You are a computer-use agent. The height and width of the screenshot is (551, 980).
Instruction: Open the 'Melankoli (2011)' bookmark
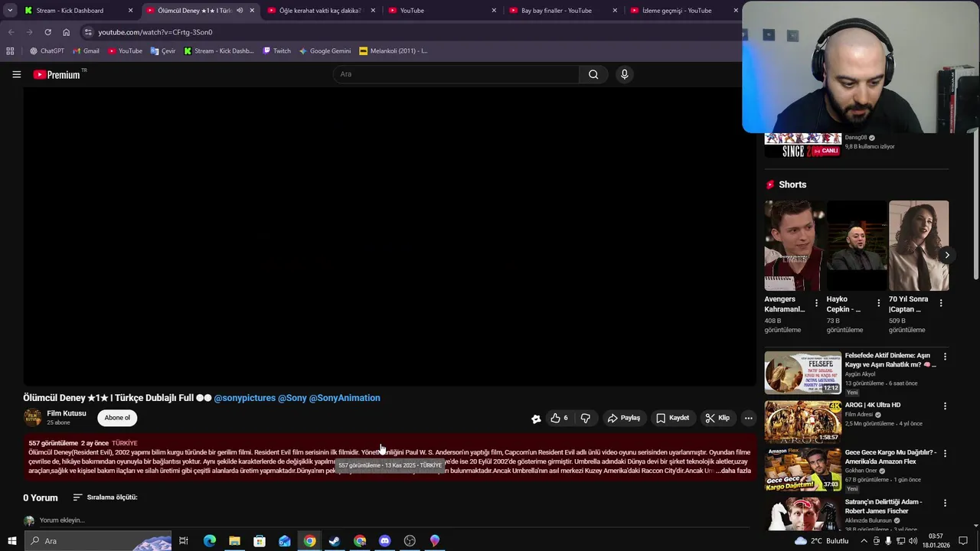click(393, 51)
